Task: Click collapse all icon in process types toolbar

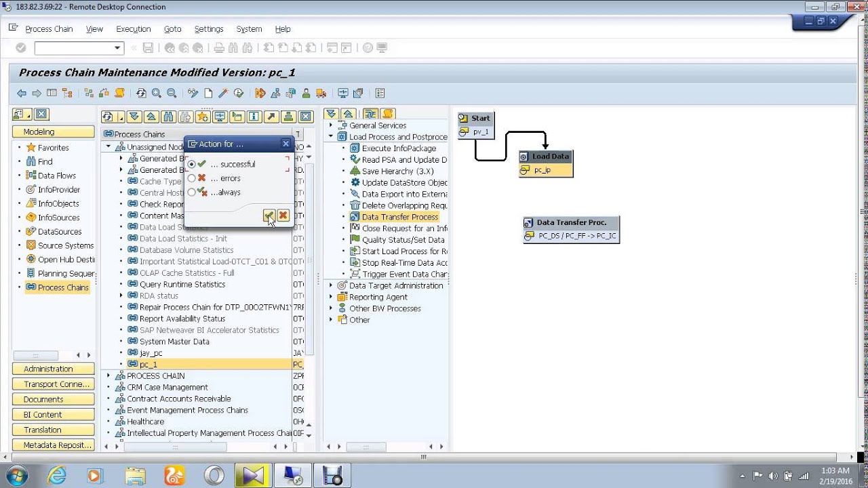Action: [348, 115]
